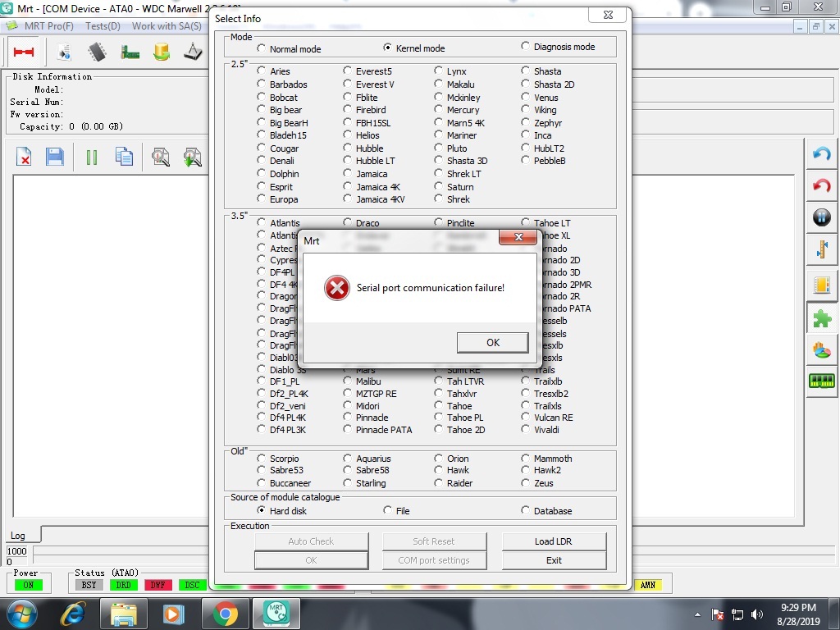The image size is (840, 630).
Task: Select the Mammoth old drive family
Action: pyautogui.click(x=525, y=458)
